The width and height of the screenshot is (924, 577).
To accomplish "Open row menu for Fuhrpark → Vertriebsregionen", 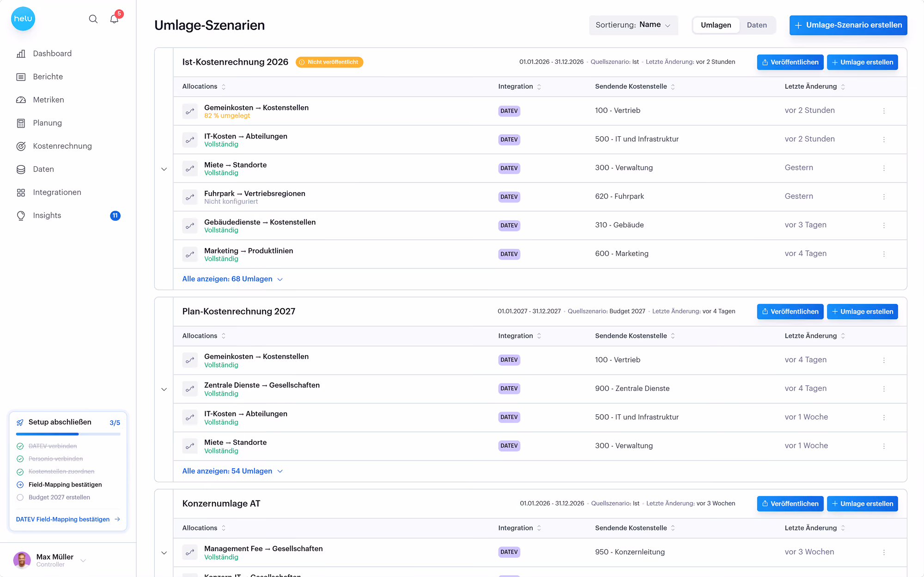I will pyautogui.click(x=884, y=197).
